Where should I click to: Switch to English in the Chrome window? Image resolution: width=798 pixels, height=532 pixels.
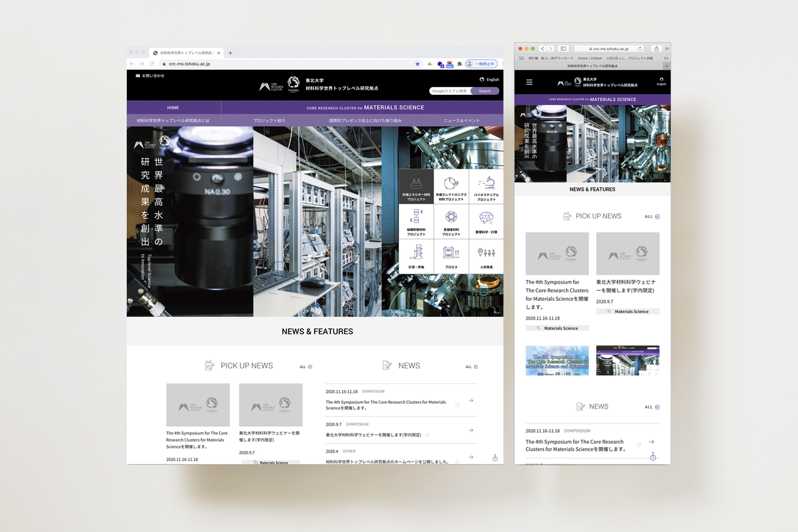[x=489, y=80]
